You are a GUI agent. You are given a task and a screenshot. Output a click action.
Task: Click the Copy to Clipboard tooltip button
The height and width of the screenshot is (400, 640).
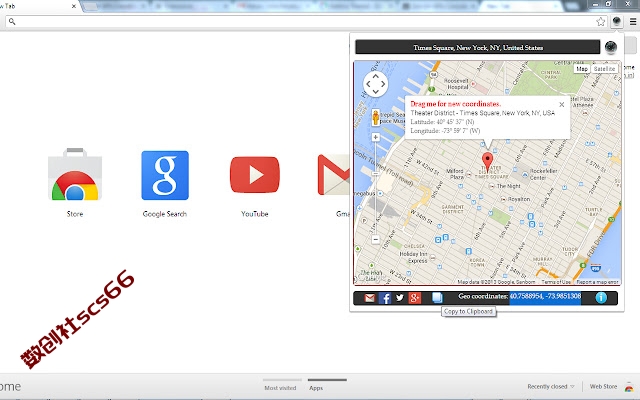click(469, 311)
